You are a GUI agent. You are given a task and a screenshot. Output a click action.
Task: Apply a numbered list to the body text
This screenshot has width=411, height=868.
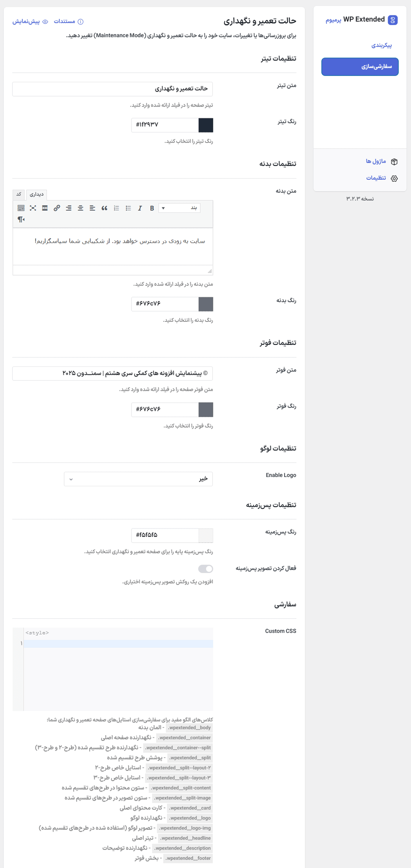pyautogui.click(x=116, y=208)
